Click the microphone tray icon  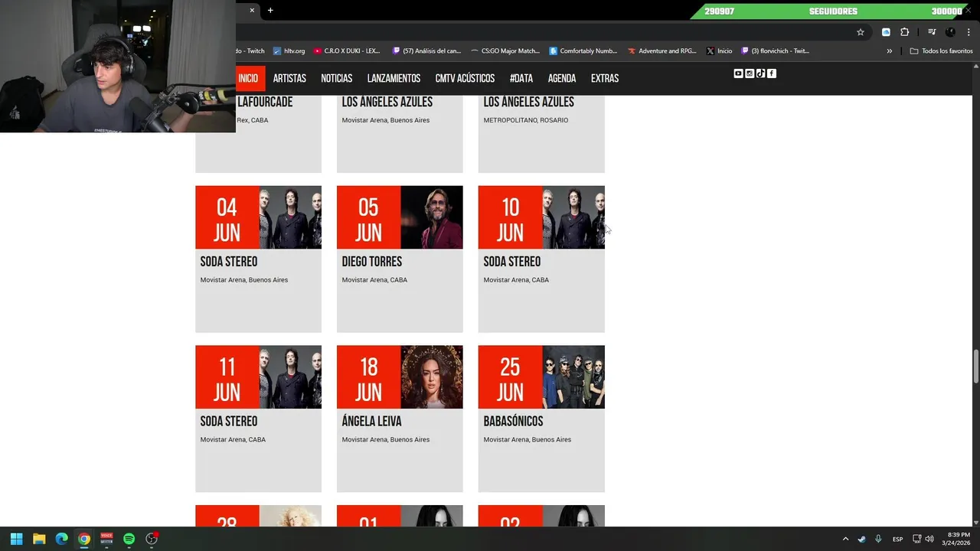pyautogui.click(x=878, y=539)
